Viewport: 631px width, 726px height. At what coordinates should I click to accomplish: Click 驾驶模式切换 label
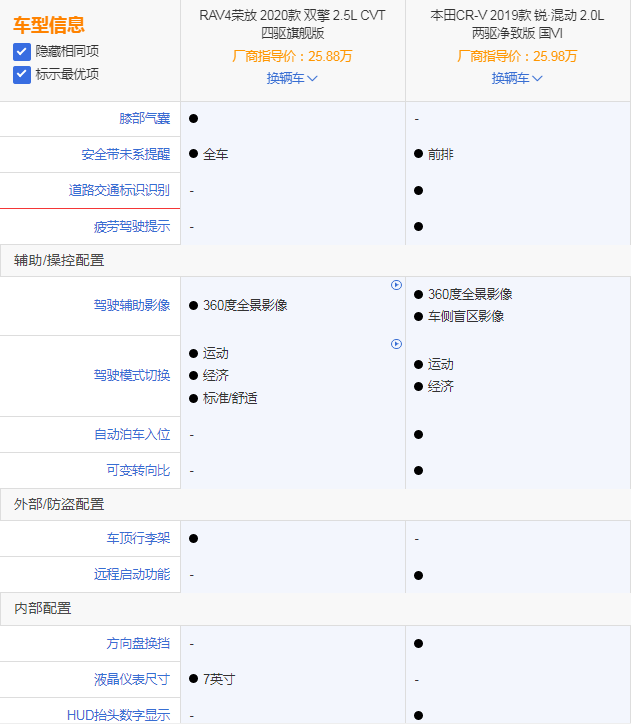(132, 375)
